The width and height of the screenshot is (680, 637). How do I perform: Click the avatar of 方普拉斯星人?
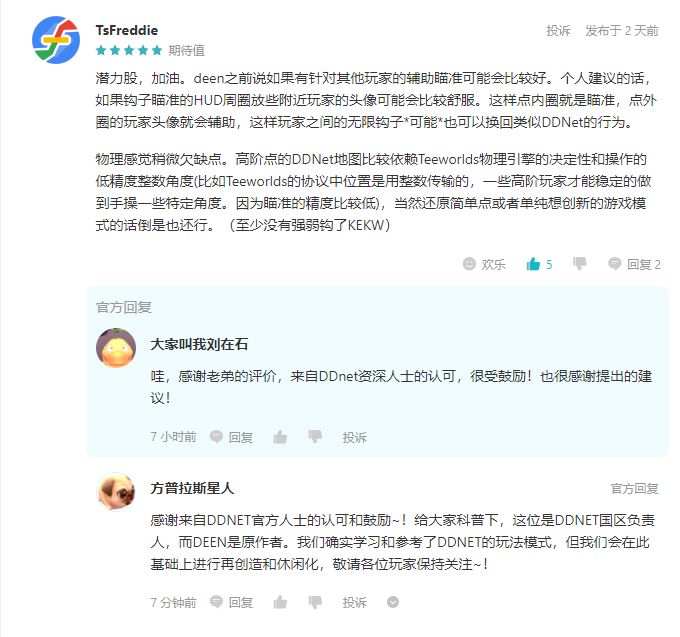tap(116, 491)
